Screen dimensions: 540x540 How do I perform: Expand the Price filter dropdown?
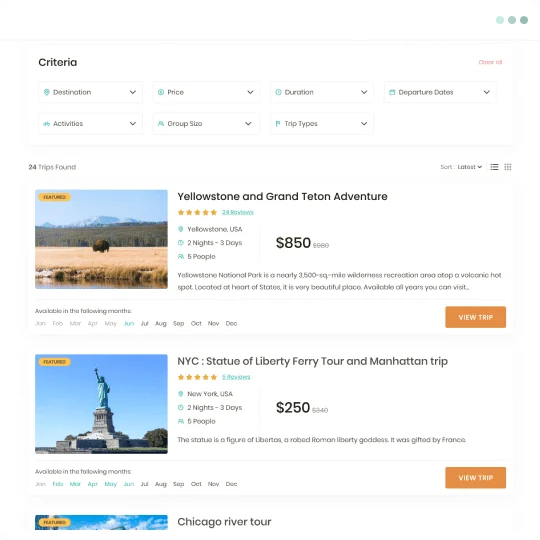pos(206,92)
